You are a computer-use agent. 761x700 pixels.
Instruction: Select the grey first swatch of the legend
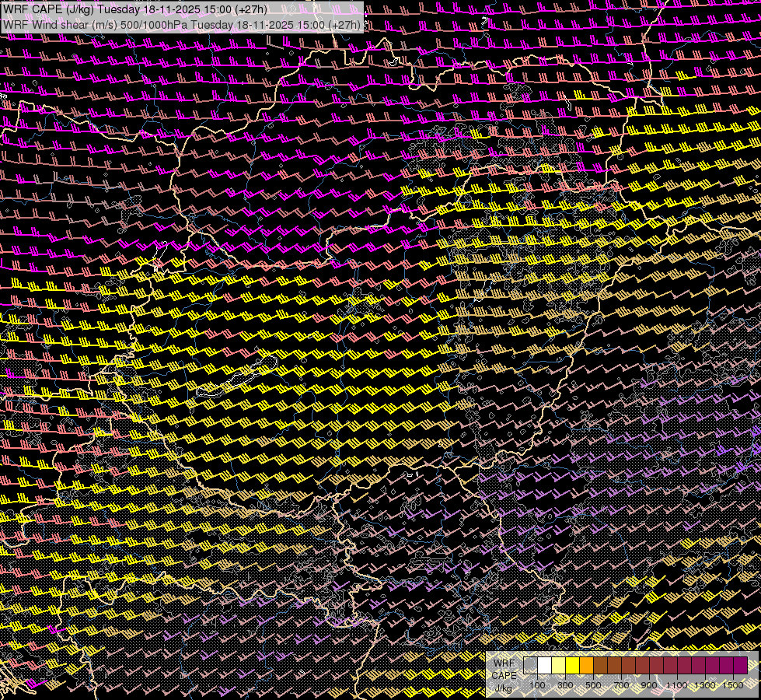click(x=530, y=665)
